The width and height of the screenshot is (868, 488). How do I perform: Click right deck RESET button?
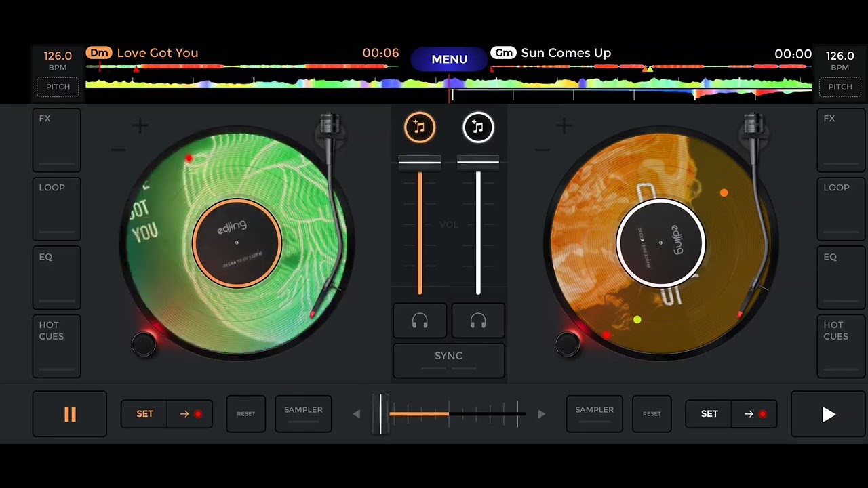pos(652,414)
